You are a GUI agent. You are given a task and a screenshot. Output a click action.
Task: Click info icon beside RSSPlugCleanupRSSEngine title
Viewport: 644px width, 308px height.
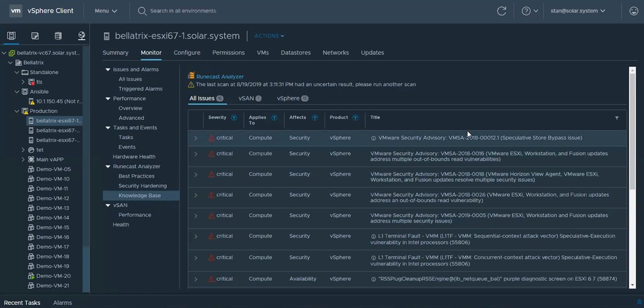[x=373, y=279]
